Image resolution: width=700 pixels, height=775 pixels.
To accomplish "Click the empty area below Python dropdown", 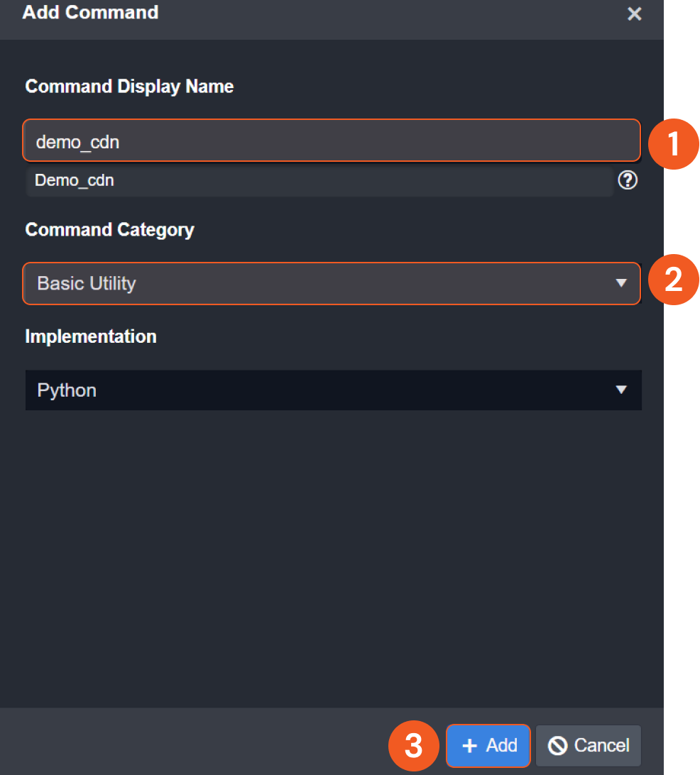I will 332,554.
